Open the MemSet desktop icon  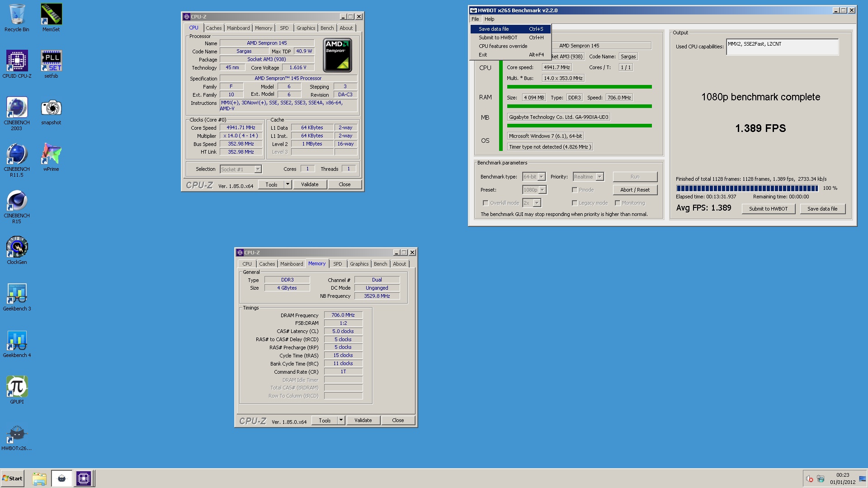[x=51, y=18]
